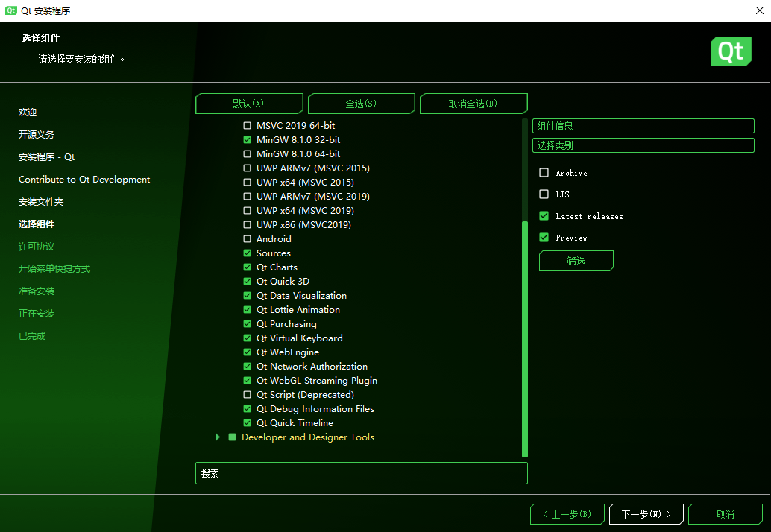The image size is (771, 532).
Task: Select 安装程序 - Qt sidebar step
Action: tap(47, 157)
